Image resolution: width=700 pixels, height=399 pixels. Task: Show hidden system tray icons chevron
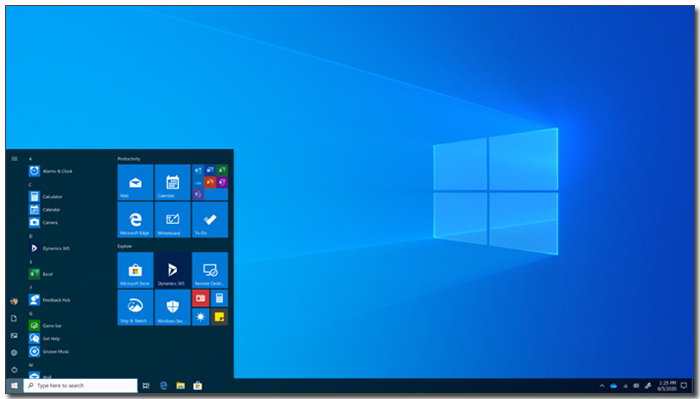tap(602, 386)
